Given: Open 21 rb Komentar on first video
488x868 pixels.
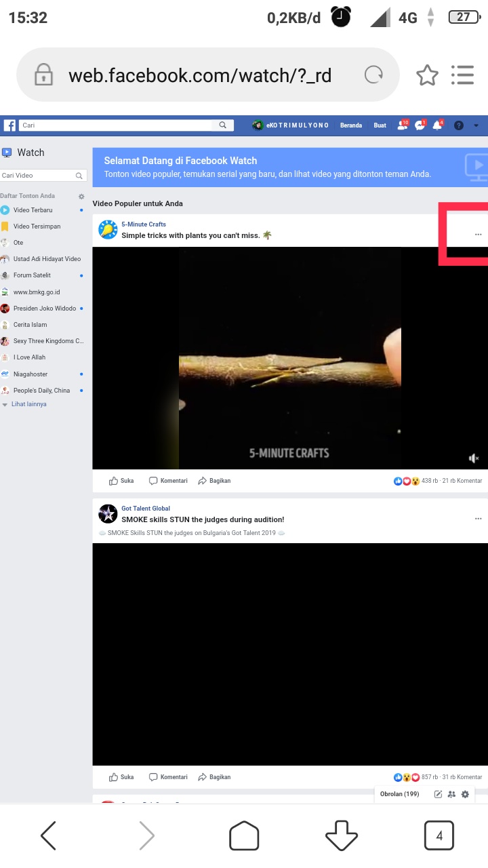Looking at the screenshot, I should coord(462,481).
